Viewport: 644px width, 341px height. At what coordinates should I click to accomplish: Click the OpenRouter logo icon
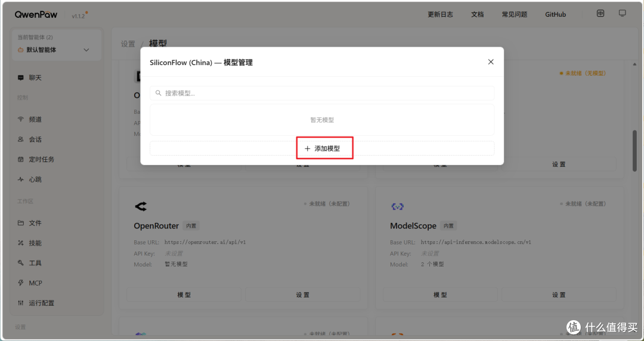tap(141, 206)
